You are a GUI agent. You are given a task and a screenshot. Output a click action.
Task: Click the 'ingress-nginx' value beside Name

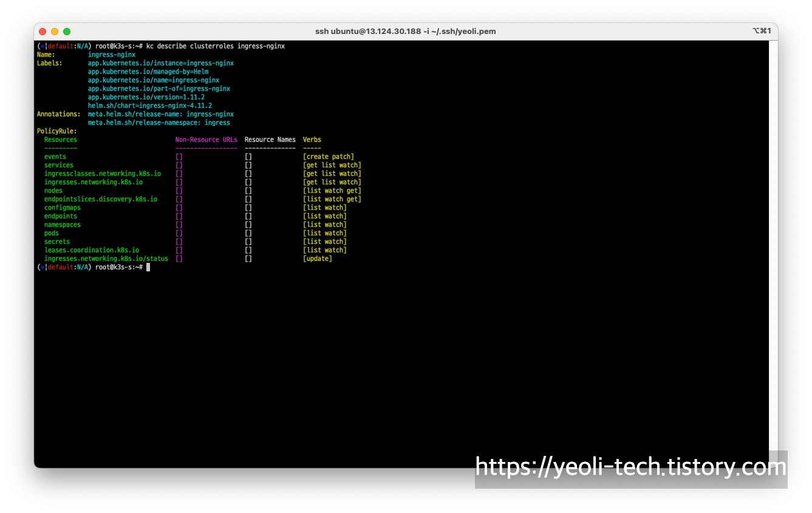point(112,55)
